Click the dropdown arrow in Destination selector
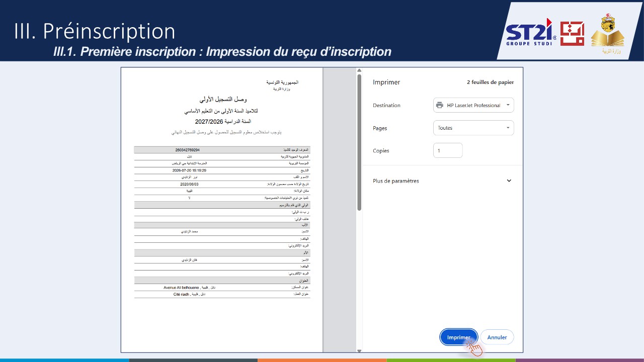Screen dimensions: 644x362 pos(508,105)
